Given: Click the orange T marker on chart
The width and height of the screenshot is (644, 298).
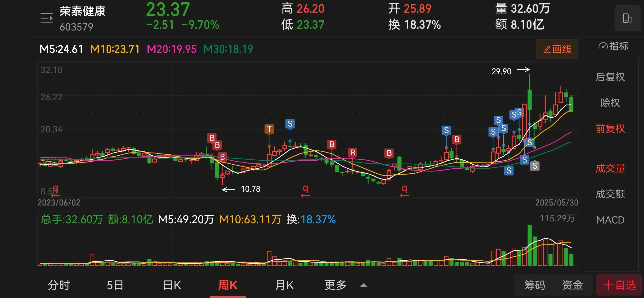Looking at the screenshot, I should [x=269, y=129].
